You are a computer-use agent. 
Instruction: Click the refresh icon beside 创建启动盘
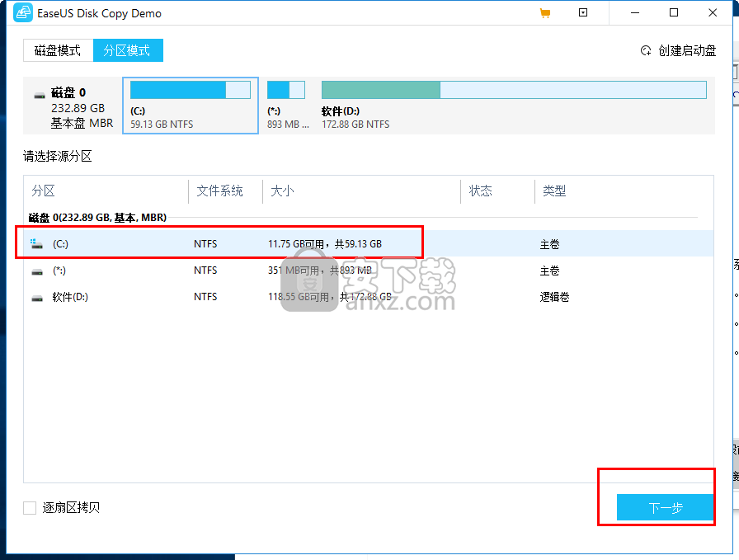[646, 50]
